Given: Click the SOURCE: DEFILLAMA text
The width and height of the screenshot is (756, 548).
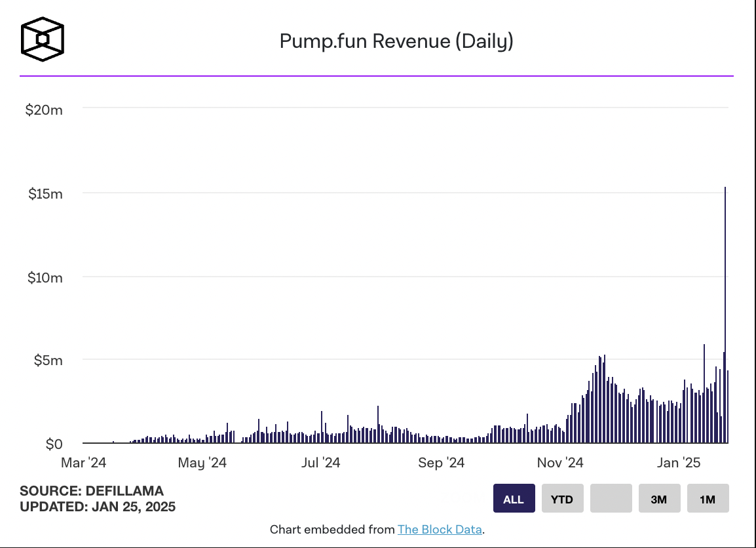Looking at the screenshot, I should [x=92, y=491].
